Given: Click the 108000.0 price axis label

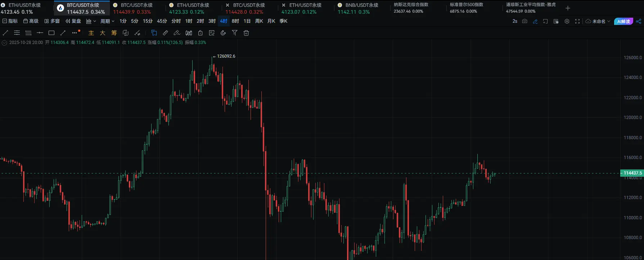Looking at the screenshot, I should (x=633, y=238).
